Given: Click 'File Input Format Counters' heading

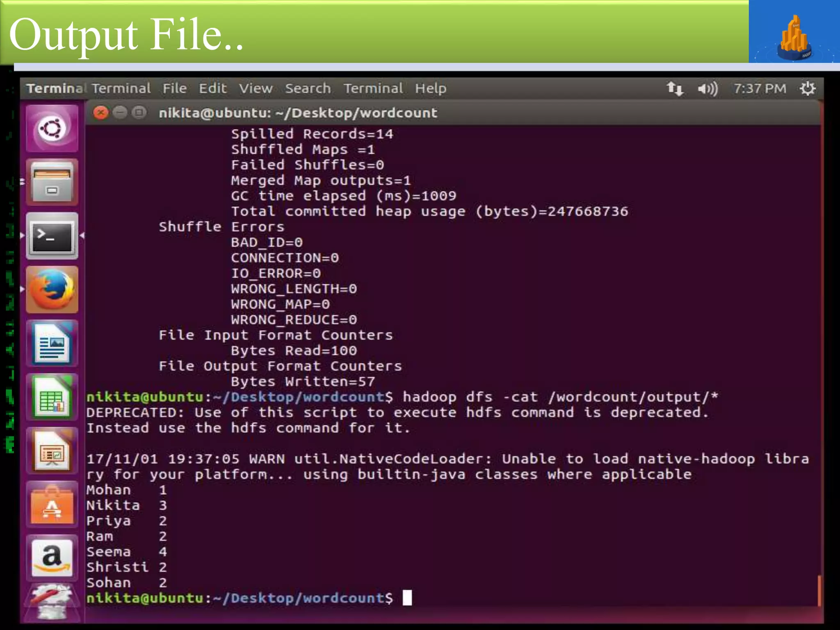Looking at the screenshot, I should [276, 336].
